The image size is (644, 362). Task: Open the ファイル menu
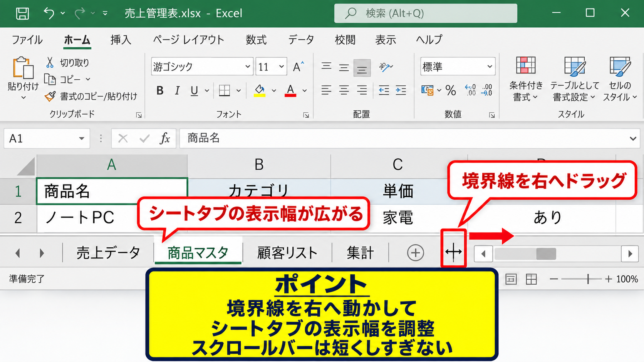click(x=27, y=40)
